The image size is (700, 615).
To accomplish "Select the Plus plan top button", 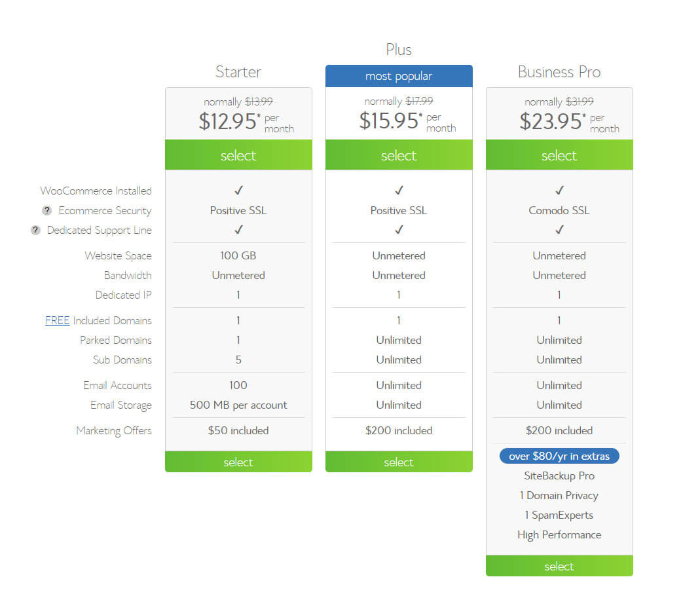I will [x=399, y=155].
